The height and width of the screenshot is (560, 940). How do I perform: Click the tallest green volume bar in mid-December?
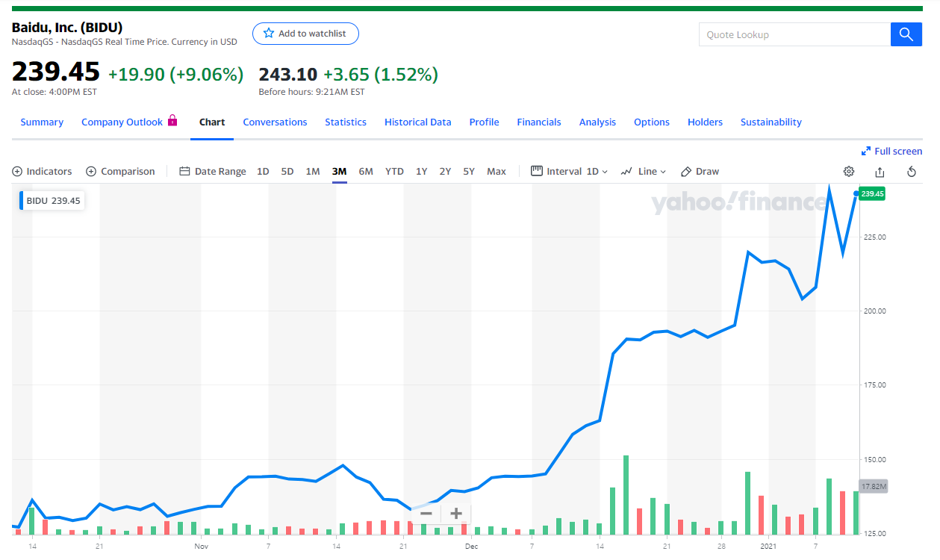626,495
